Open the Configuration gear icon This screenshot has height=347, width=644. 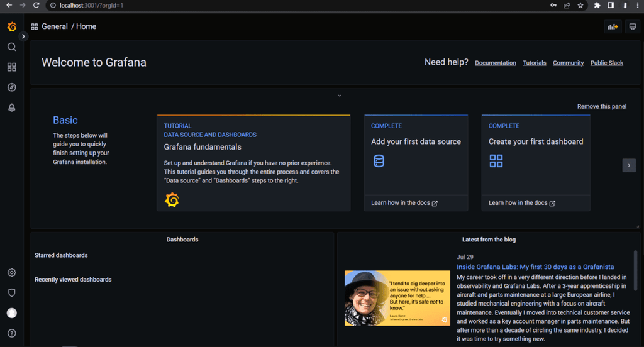(12, 272)
